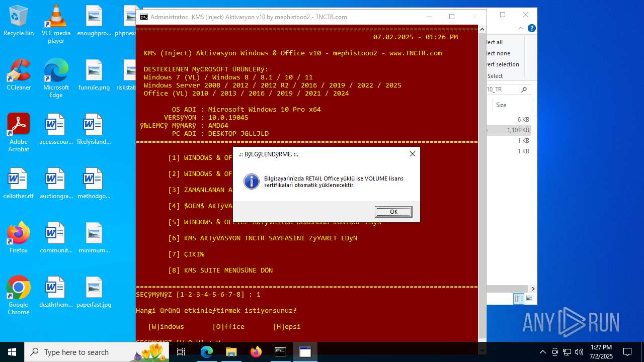Screen dimensions: 644x362
Task: Switch to the Command Prompt taskbar item
Action: pyautogui.click(x=280, y=352)
